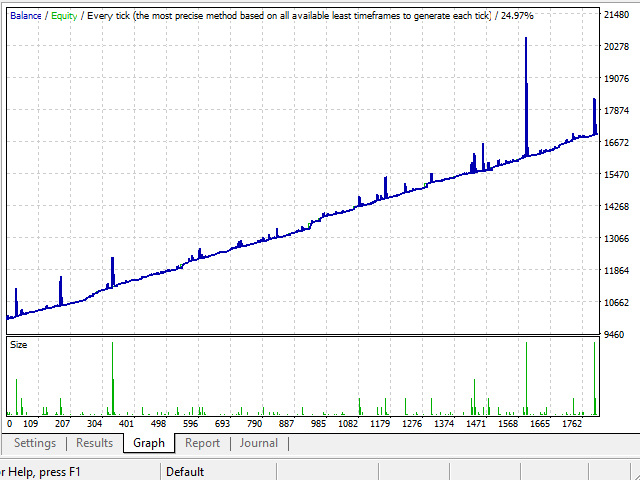Click the 1665 trade number label

coord(540,424)
